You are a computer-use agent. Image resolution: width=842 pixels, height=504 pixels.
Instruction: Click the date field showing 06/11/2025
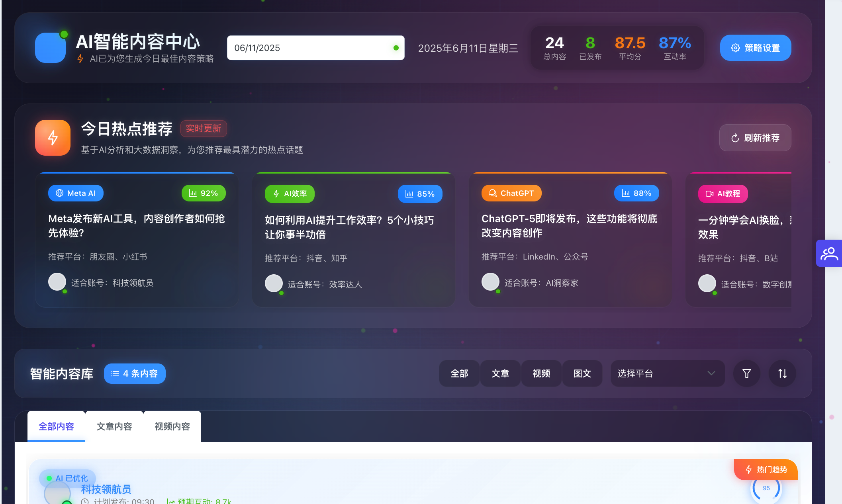point(315,48)
